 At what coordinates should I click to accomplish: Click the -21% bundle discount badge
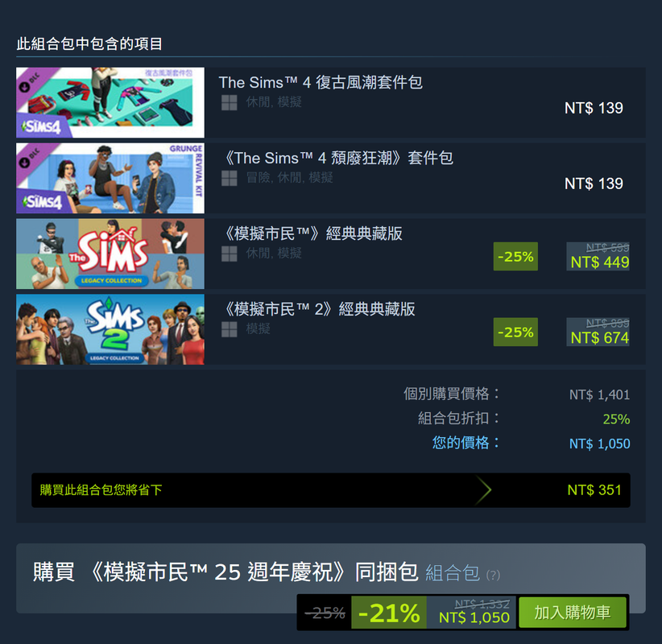[389, 613]
